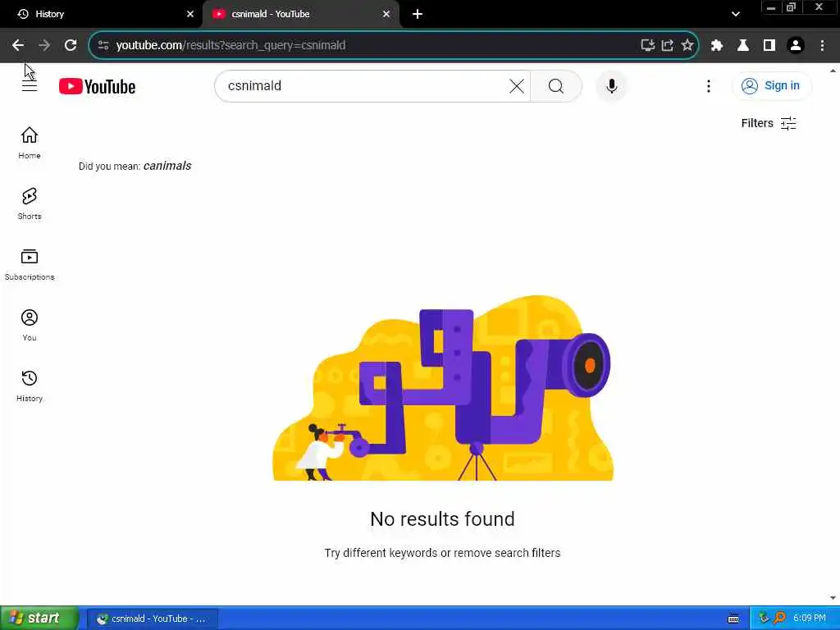The height and width of the screenshot is (630, 840).
Task: Open History from the sidebar
Action: click(x=30, y=386)
